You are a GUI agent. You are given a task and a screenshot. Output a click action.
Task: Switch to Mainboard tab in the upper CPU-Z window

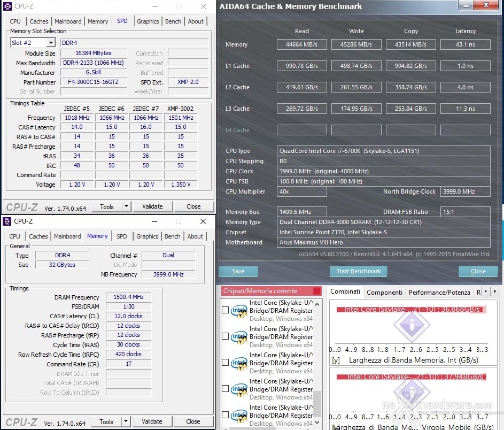tap(68, 21)
